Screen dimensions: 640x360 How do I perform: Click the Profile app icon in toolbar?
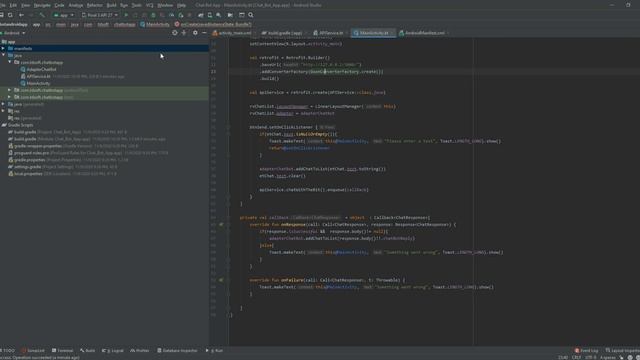pyautogui.click(x=171, y=15)
